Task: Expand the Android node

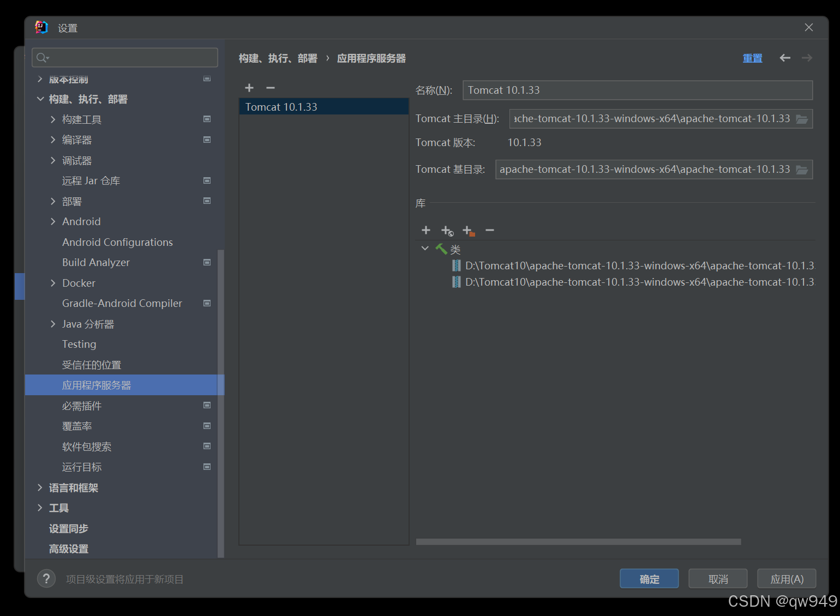Action: pyautogui.click(x=53, y=221)
